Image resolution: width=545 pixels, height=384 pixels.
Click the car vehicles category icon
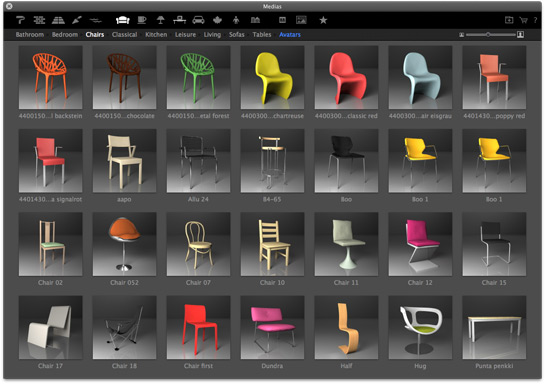[198, 20]
